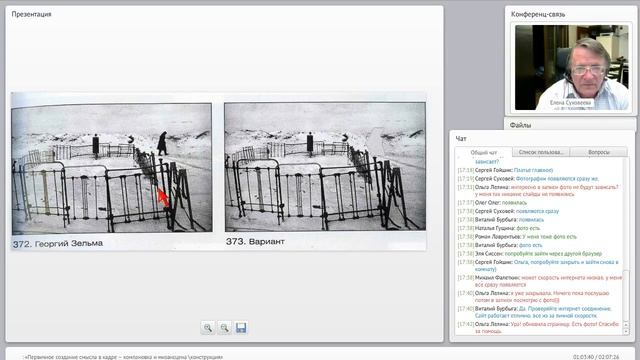Click the presenter name label Елена Суховеева
This screenshot has height=360, width=640.
pos(570,103)
